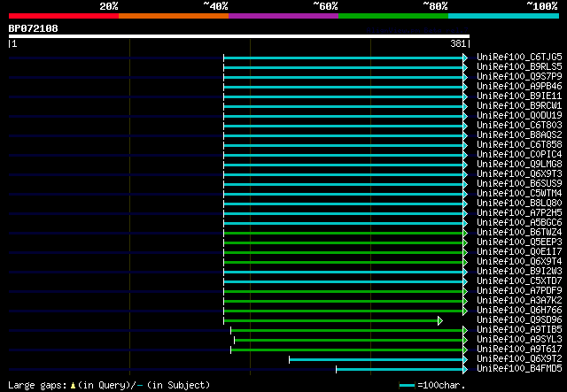
Task: Select the UniRef100_A7PDF9 label
Action: [519, 290]
